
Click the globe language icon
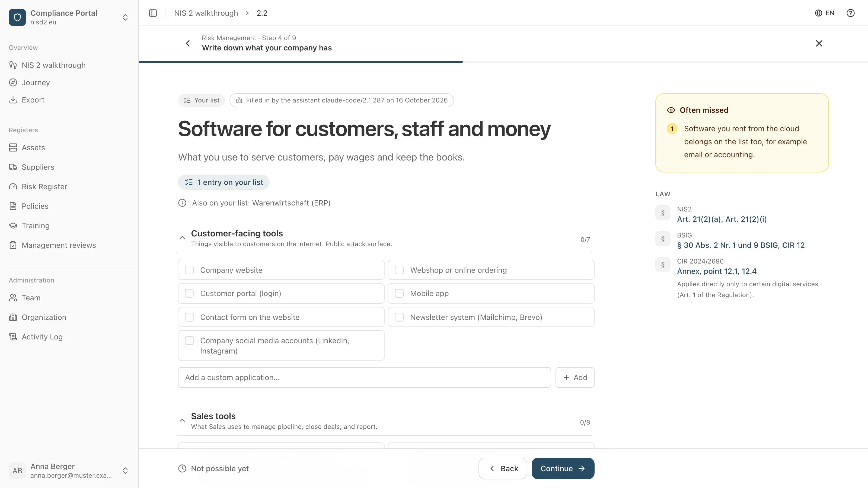818,13
